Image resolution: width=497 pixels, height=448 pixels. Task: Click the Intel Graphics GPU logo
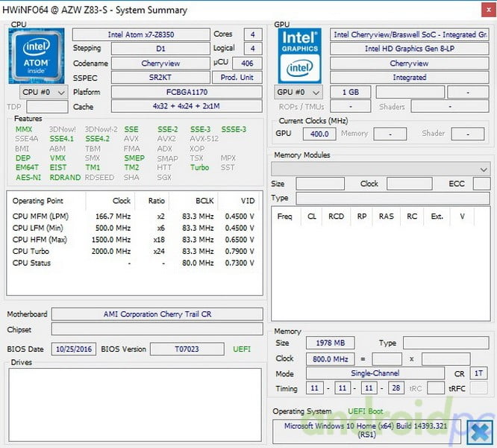299,55
